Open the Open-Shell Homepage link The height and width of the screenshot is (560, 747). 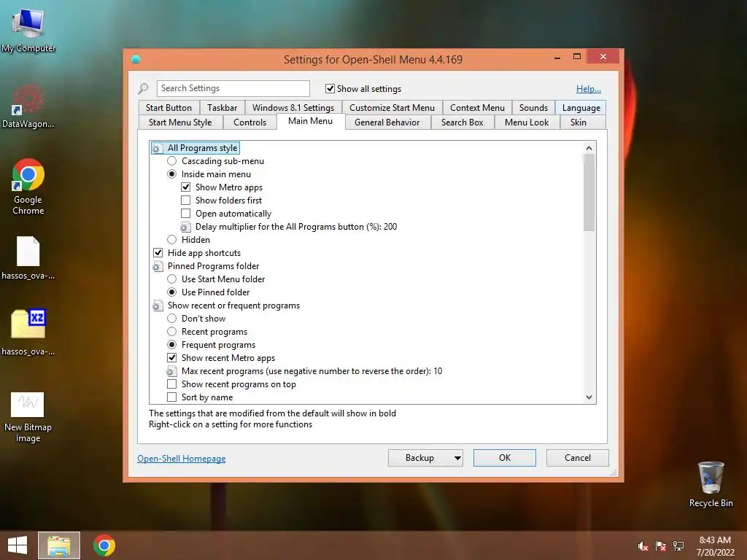click(182, 459)
